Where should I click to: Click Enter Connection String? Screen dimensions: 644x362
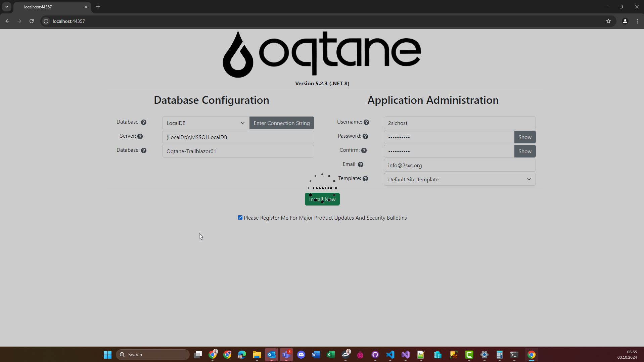(x=281, y=123)
